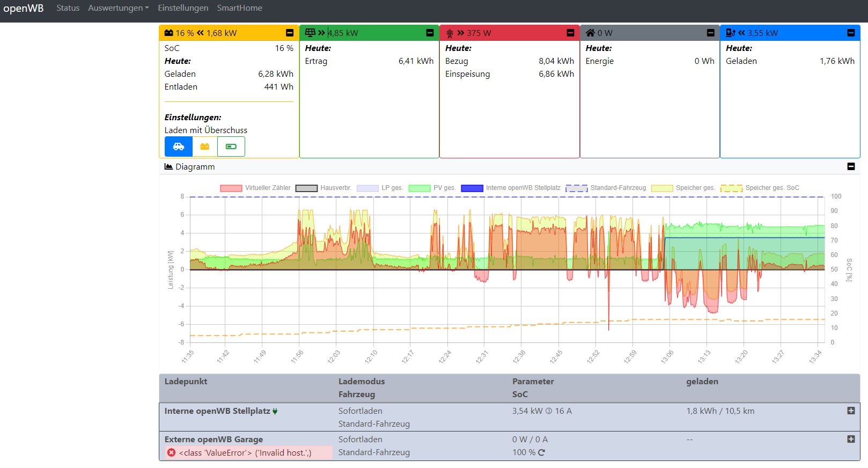Click the Geladen 6,28 kWh value
This screenshot has width=868, height=468.
tap(276, 74)
